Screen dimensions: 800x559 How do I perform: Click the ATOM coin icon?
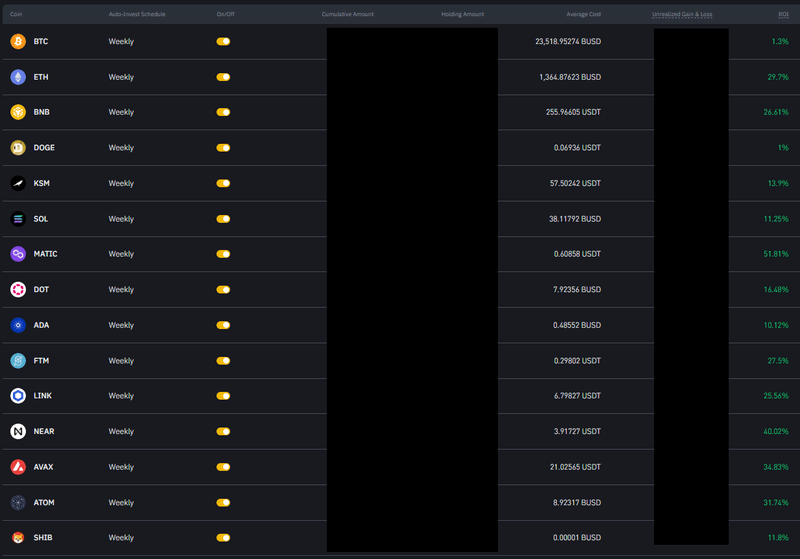coord(18,502)
